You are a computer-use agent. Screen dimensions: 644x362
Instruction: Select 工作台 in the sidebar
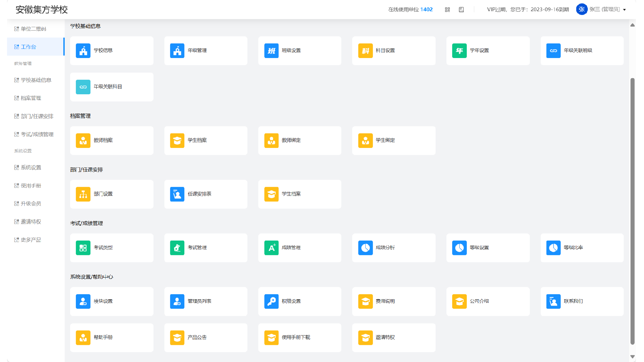click(36, 47)
